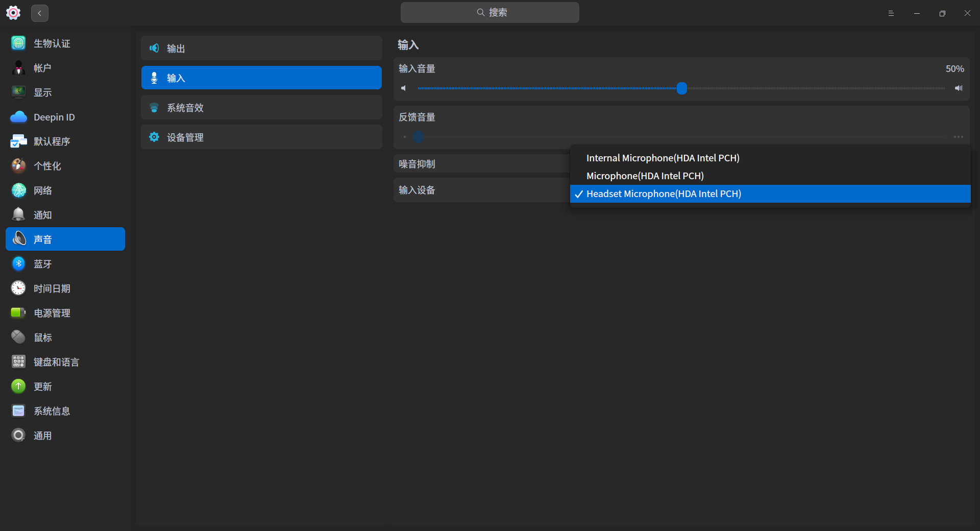Go to 更新 settings
Screen dimensions: 980x531
click(x=65, y=387)
